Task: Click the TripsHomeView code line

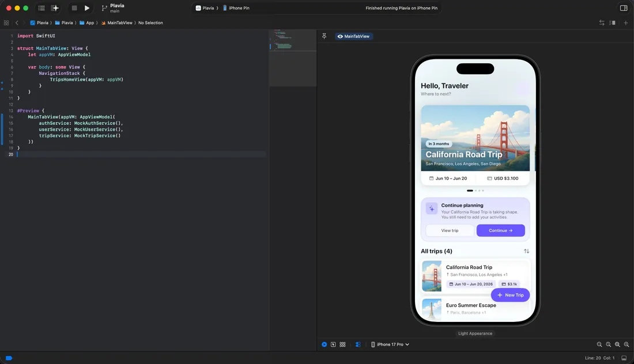Action: click(86, 79)
